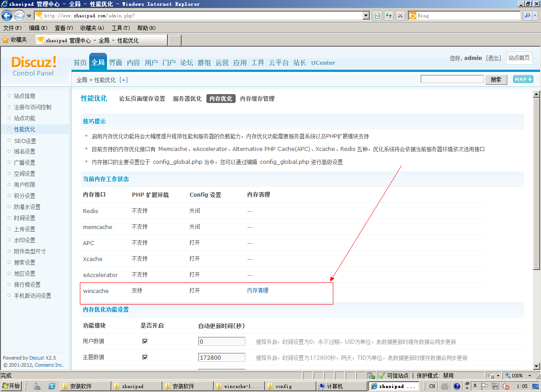Open 注册与访问控制 in the sidebar
Image resolution: width=541 pixels, height=392 pixels.
click(x=32, y=107)
